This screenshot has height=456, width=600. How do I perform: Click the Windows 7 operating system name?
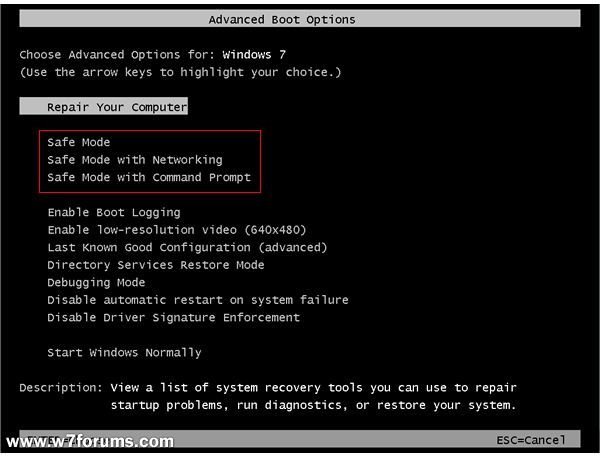[254, 55]
